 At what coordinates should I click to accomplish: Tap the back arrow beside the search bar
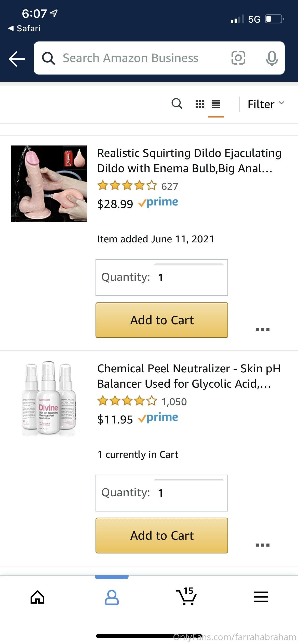tap(17, 59)
